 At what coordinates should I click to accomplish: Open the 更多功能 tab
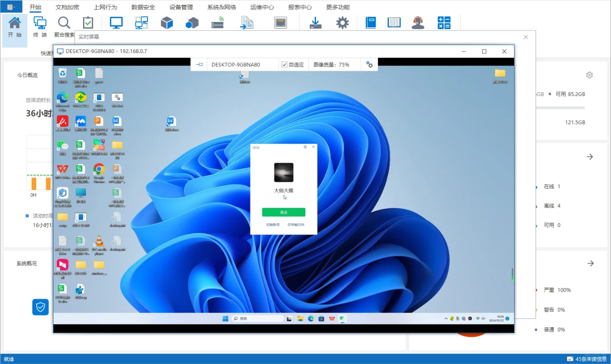click(x=338, y=7)
